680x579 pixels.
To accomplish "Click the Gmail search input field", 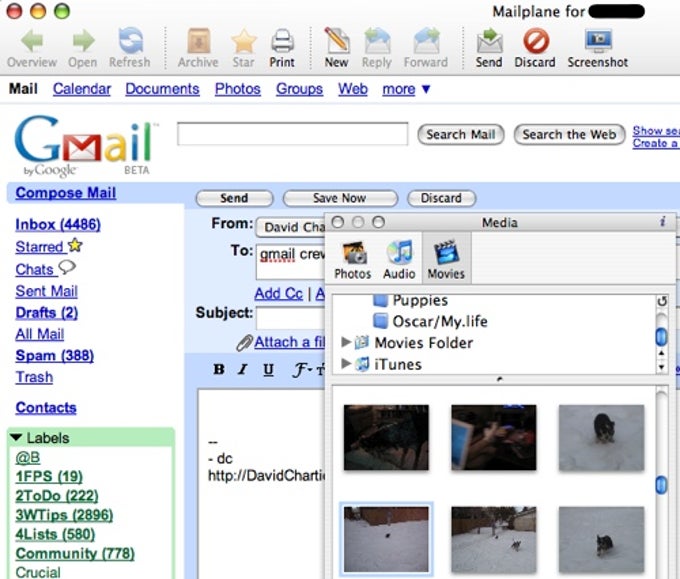I will [x=292, y=134].
